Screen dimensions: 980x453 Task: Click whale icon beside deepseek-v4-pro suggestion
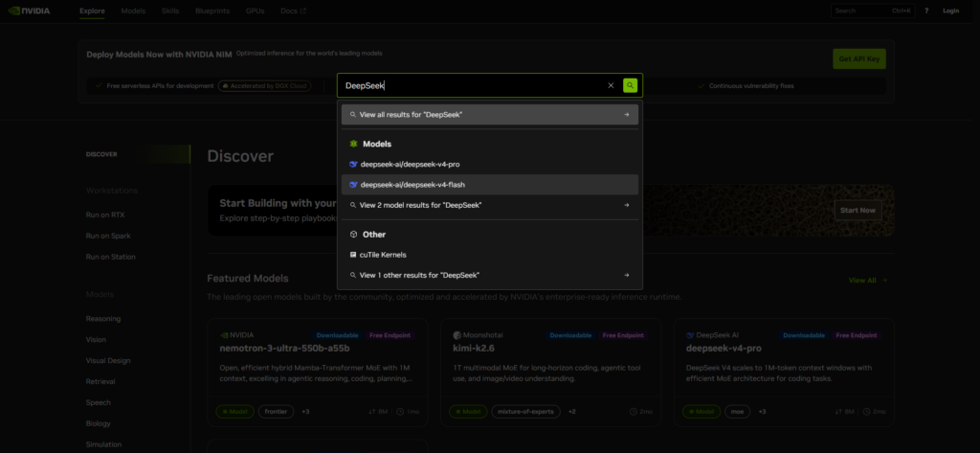pos(353,164)
